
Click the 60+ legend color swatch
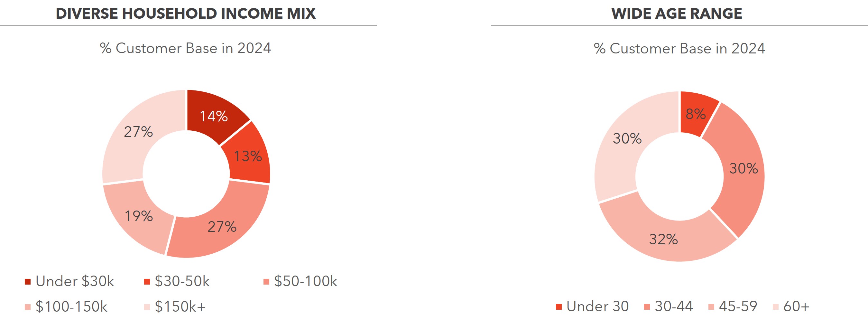click(x=776, y=307)
